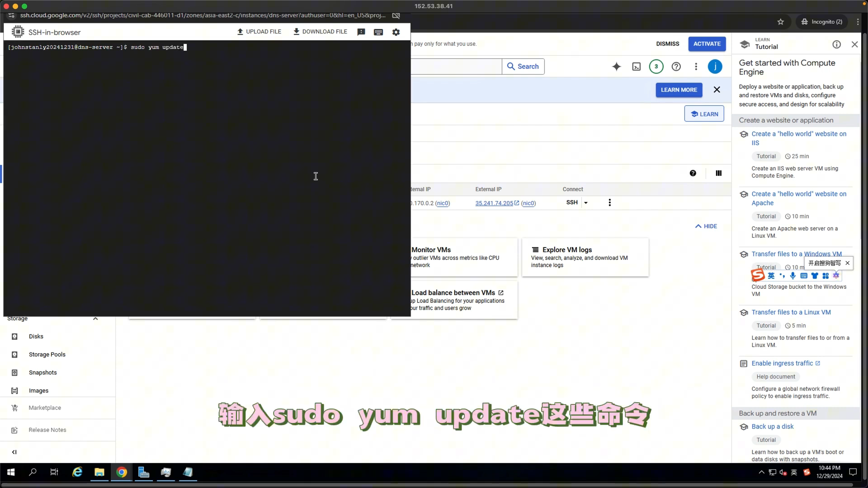Image resolution: width=868 pixels, height=488 pixels.
Task: Open Chrome three-dot menu
Action: 858,22
